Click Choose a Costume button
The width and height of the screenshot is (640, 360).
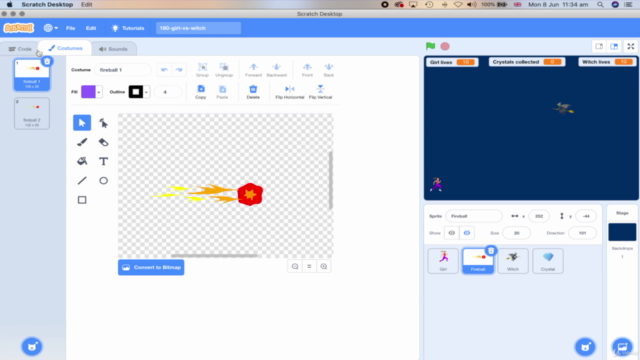(32, 347)
